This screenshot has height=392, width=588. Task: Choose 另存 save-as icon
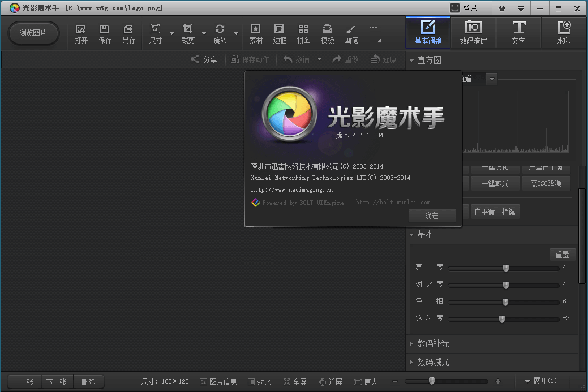tap(128, 34)
